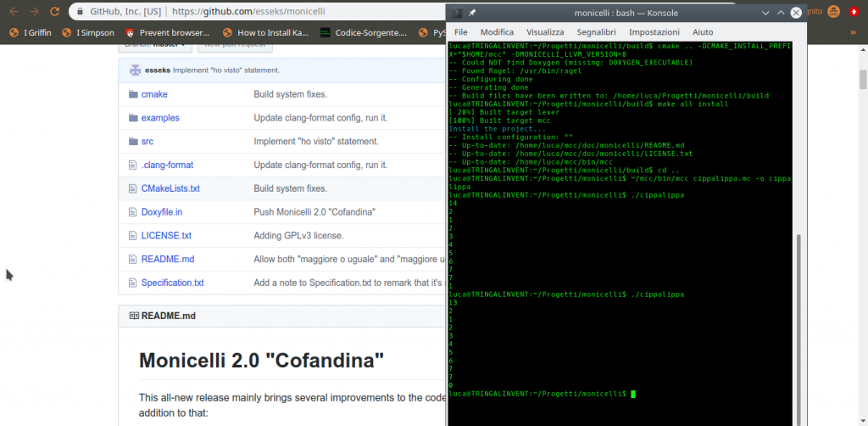Open the Specification.txt file
Image resolution: width=868 pixels, height=426 pixels.
click(173, 283)
